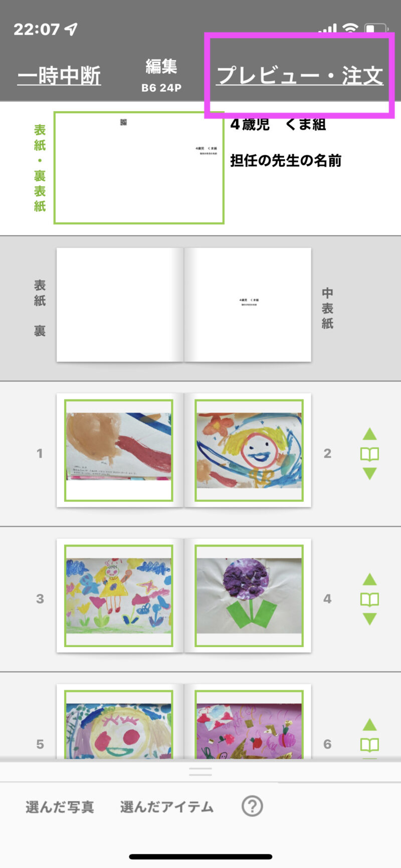
Task: Switch to 選んだアイテム tab
Action: [167, 807]
